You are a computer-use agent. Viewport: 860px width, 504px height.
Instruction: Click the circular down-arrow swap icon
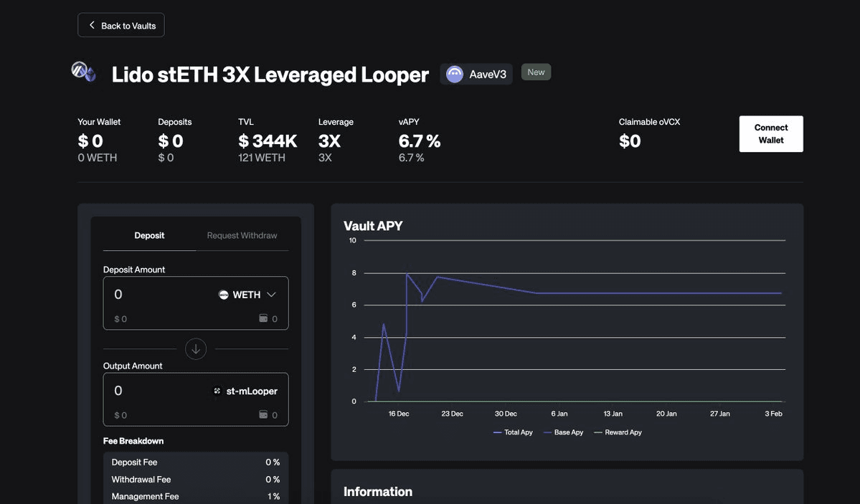pyautogui.click(x=194, y=347)
